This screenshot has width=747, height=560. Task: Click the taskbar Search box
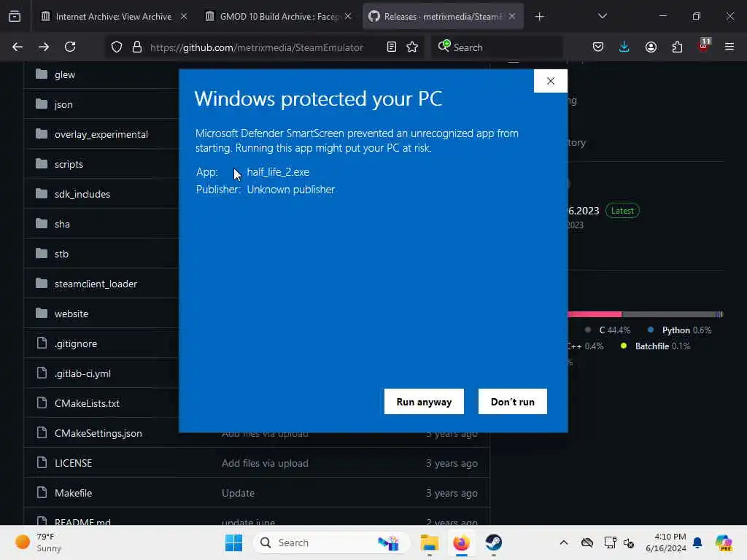point(332,542)
